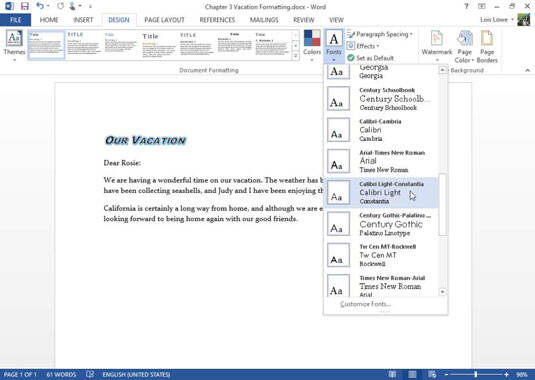535x380 pixels.
Task: Undo the last action
Action: [40, 6]
